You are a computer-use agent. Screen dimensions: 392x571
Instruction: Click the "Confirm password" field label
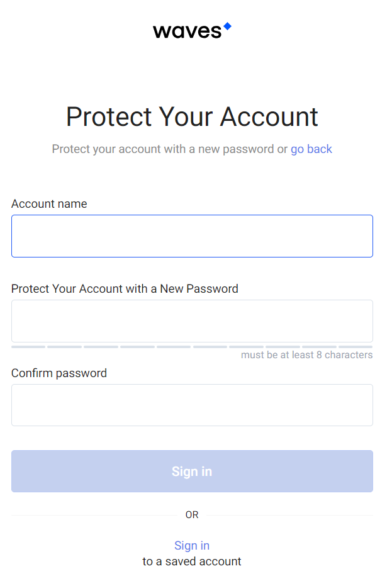(x=59, y=373)
